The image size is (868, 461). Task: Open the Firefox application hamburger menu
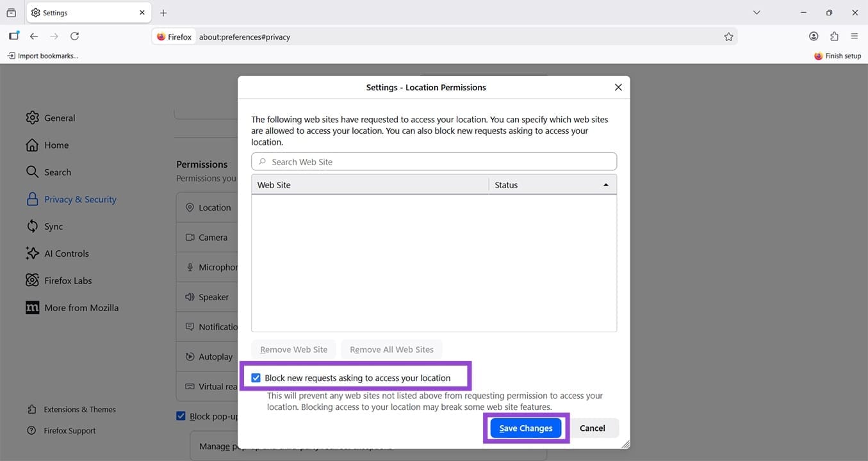(855, 36)
